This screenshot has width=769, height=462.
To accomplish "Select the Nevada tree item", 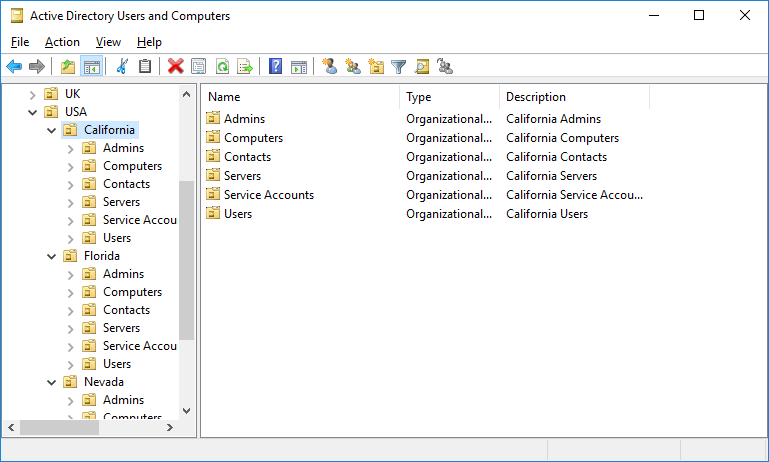I will 103,382.
